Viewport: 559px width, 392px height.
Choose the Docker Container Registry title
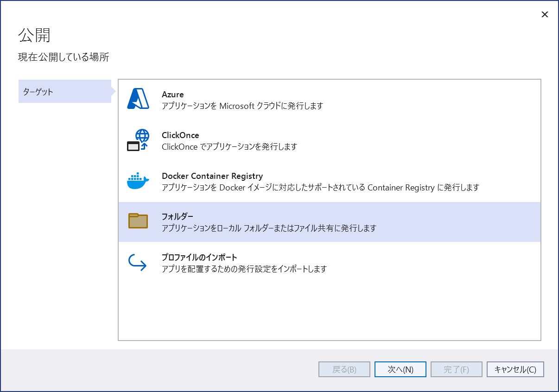pos(212,176)
